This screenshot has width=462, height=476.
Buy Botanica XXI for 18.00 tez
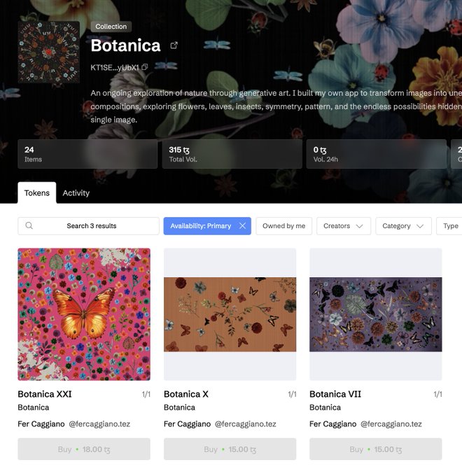click(84, 449)
